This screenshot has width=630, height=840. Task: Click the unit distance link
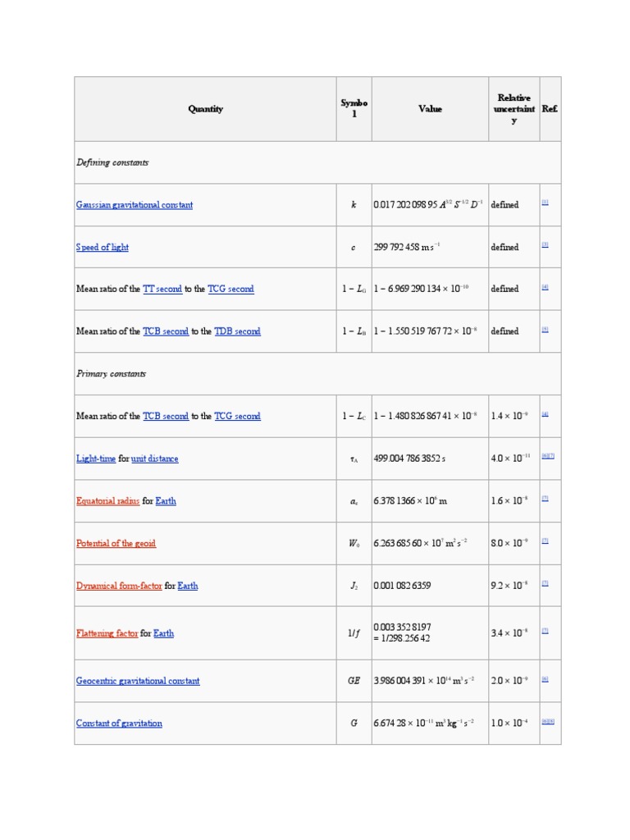[154, 459]
